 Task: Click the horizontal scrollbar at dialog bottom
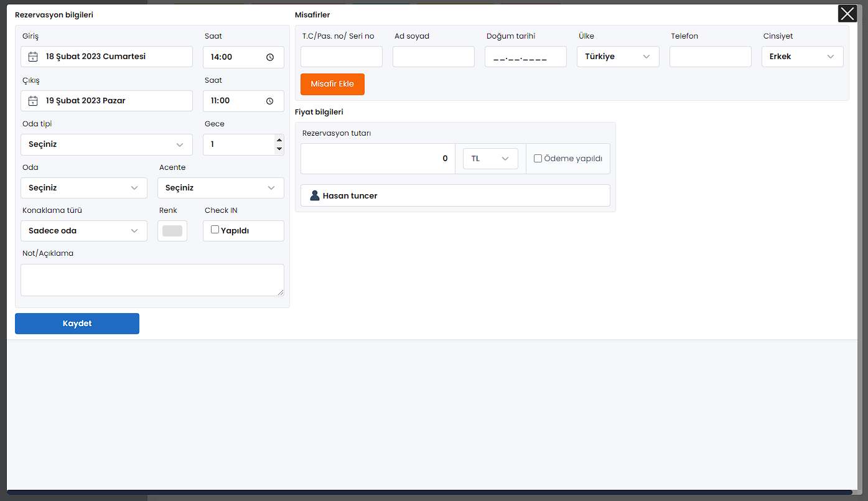429,492
